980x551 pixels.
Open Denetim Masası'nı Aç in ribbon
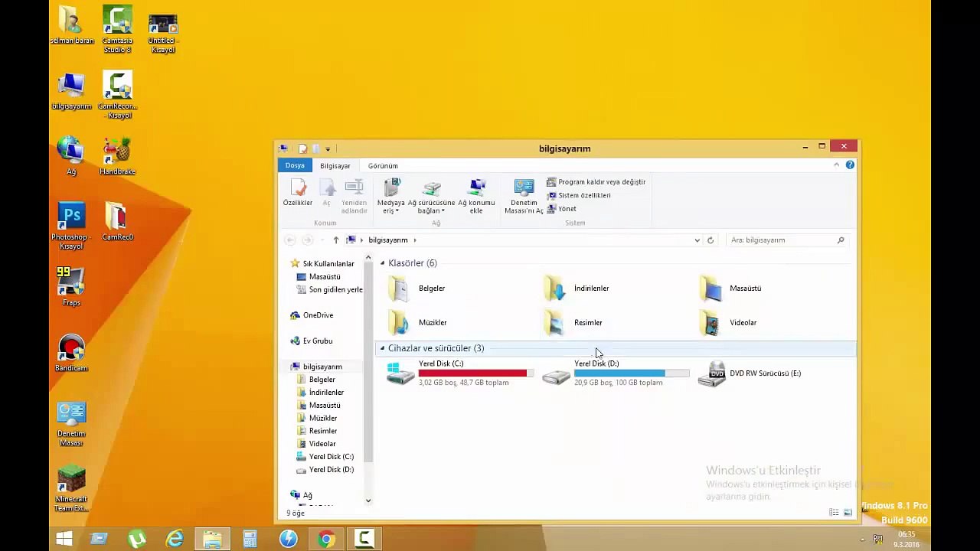pos(524,197)
